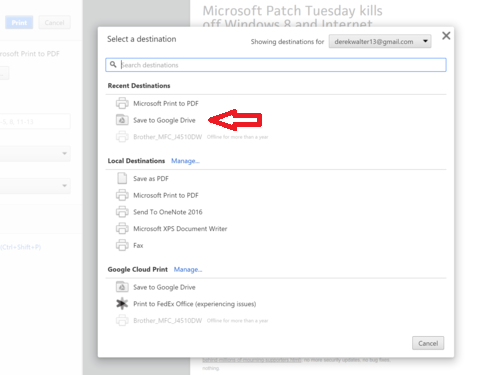The height and width of the screenshot is (375, 500).
Task: Click the printer icon of Brother_MFC_J4510DW in Google Cloud Print
Action: click(x=122, y=320)
